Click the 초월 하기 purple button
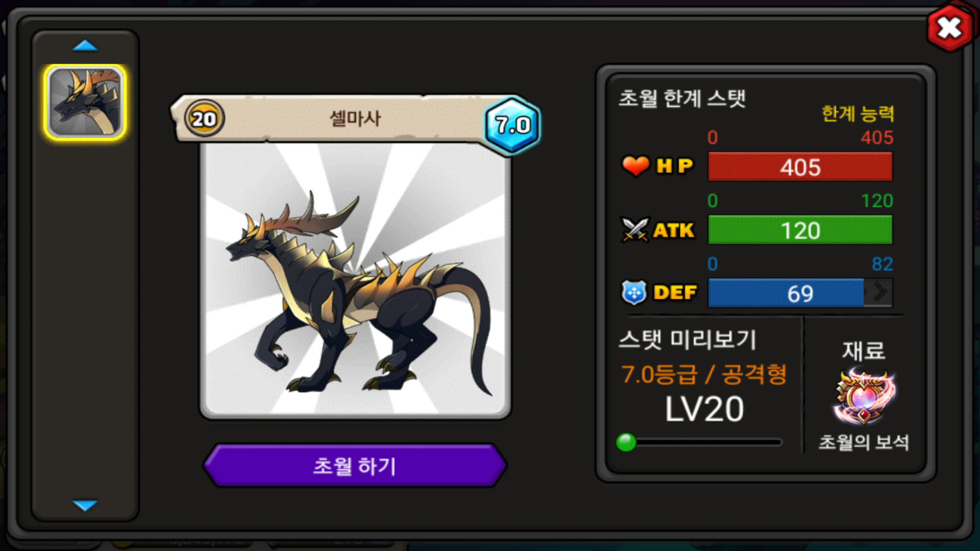Viewport: 980px width, 551px height. tap(355, 465)
